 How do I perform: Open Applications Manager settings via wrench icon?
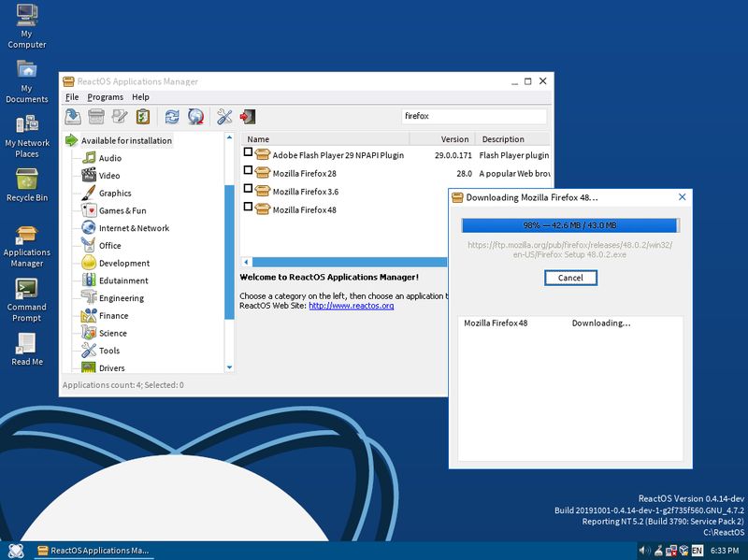223,116
